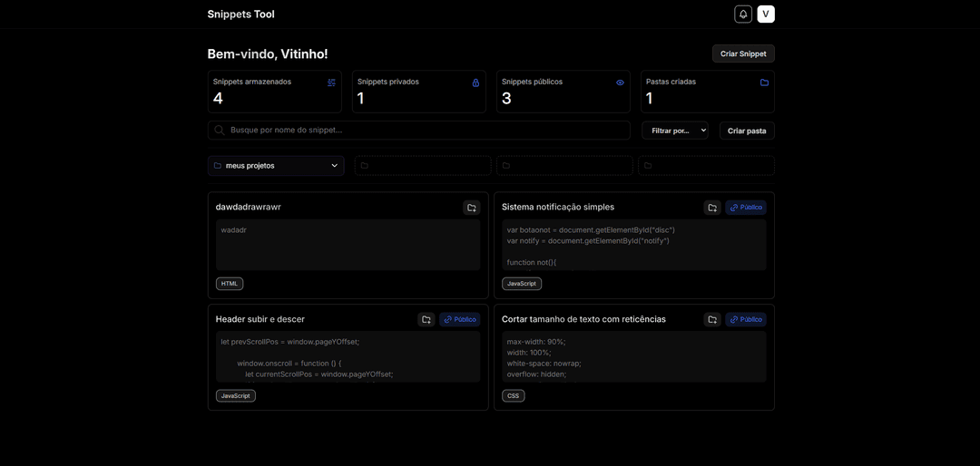Click the Snippets públicos count 3
The height and width of the screenshot is (466, 980).
[506, 99]
